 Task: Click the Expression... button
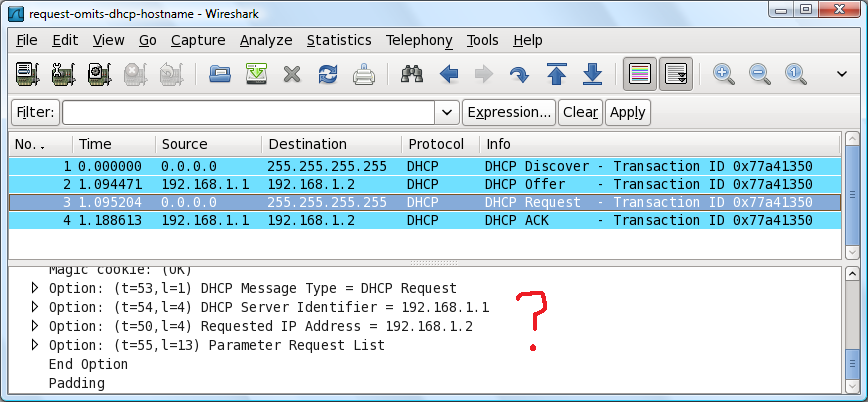pos(509,112)
